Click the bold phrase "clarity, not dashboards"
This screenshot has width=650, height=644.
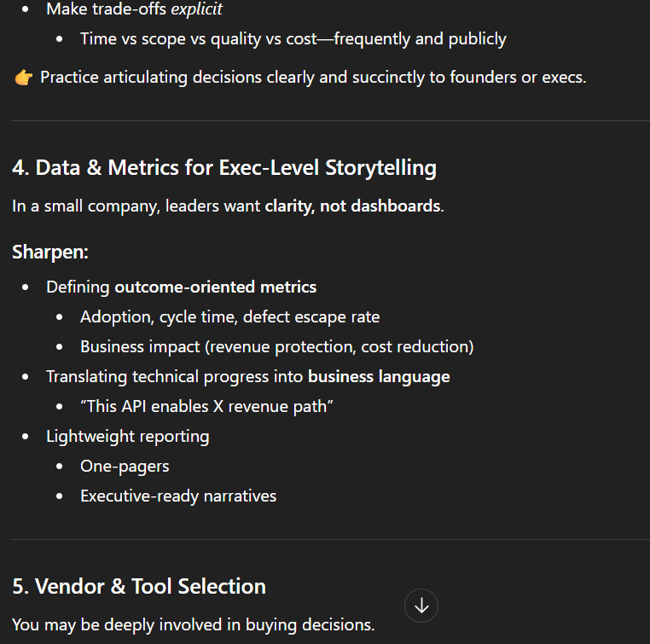coord(353,206)
